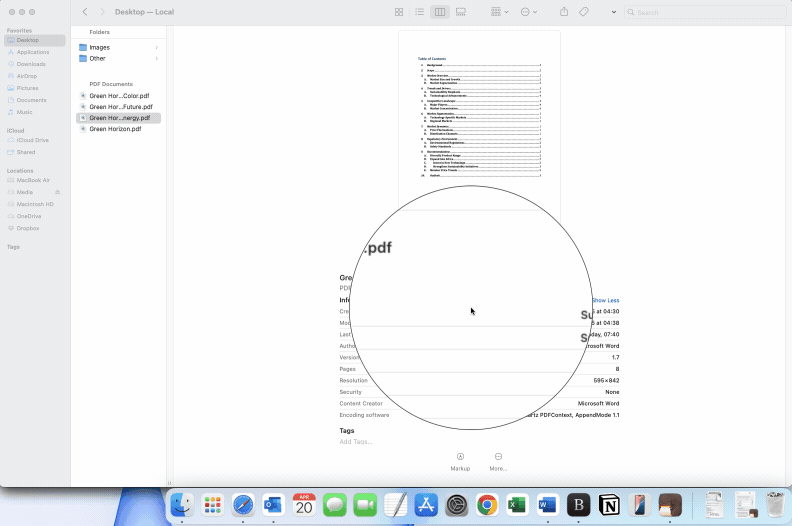Select the Green Horizon.pdf file
This screenshot has width=792, height=526.
click(118, 129)
